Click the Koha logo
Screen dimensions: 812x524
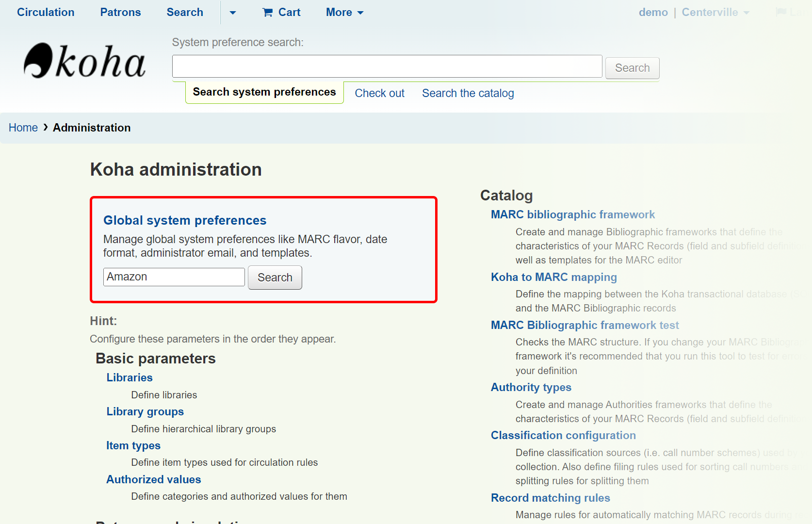pyautogui.click(x=85, y=61)
